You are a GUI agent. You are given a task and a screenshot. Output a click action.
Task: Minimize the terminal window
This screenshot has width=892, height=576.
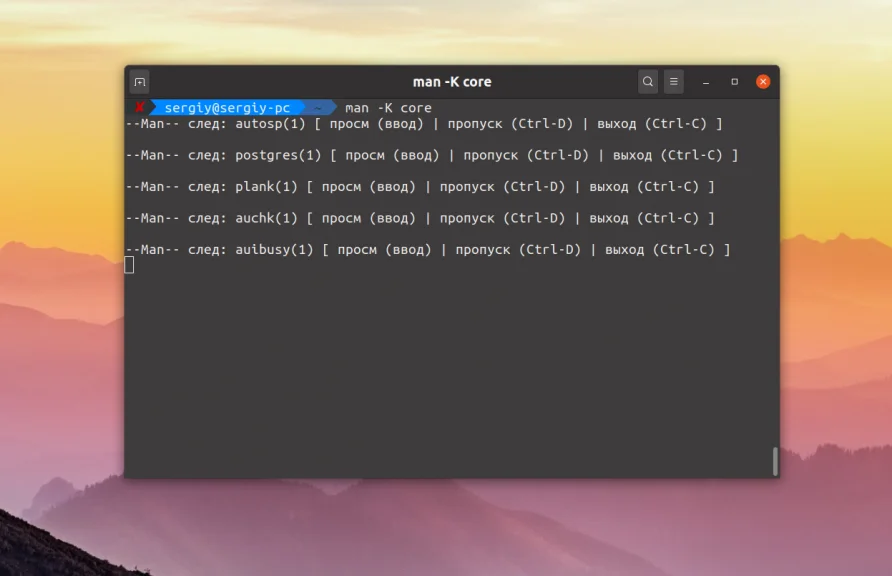(706, 81)
